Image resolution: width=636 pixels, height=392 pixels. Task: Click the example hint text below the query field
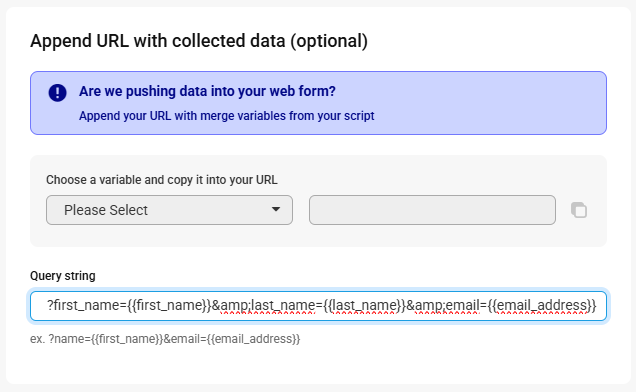point(165,339)
